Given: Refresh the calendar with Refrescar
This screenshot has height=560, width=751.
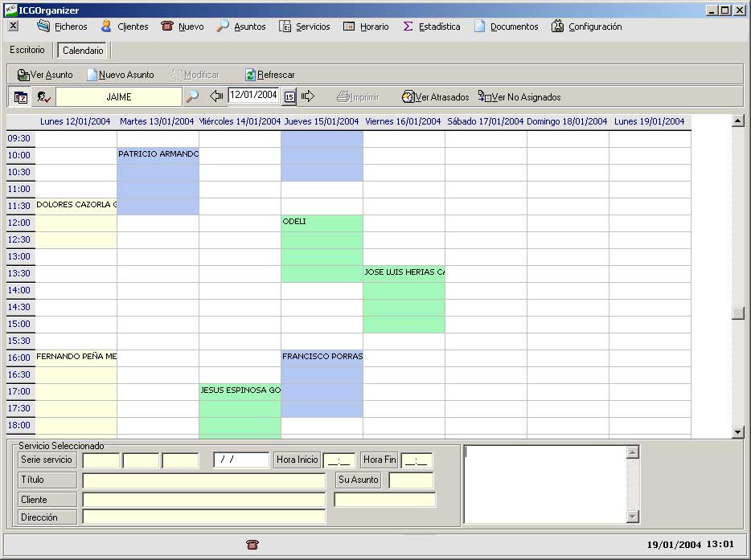Looking at the screenshot, I should pos(270,75).
